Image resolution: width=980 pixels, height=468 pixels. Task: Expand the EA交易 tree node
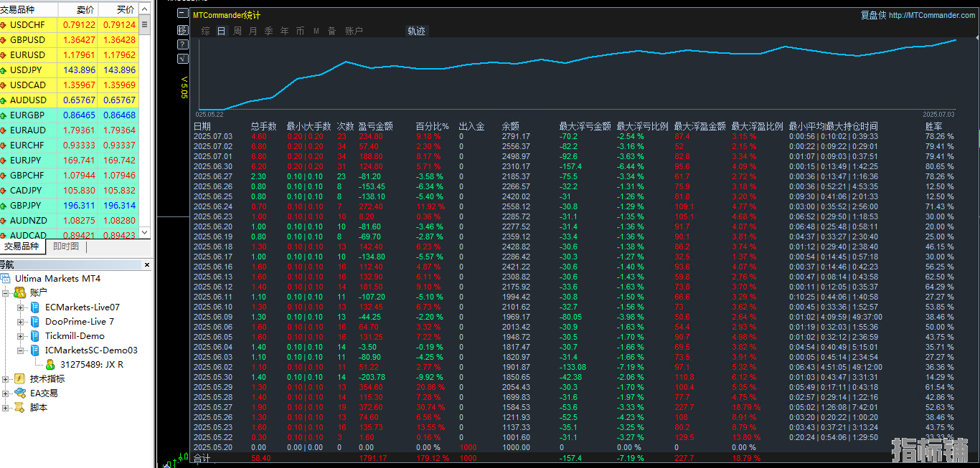tap(6, 393)
